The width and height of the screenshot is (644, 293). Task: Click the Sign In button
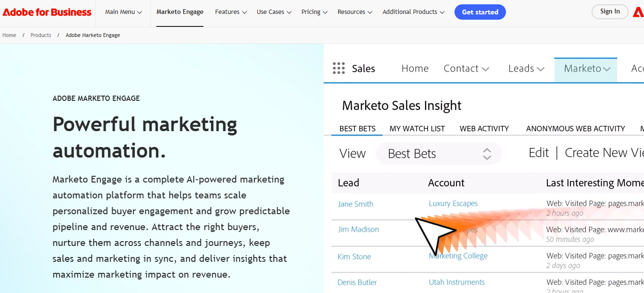[609, 12]
